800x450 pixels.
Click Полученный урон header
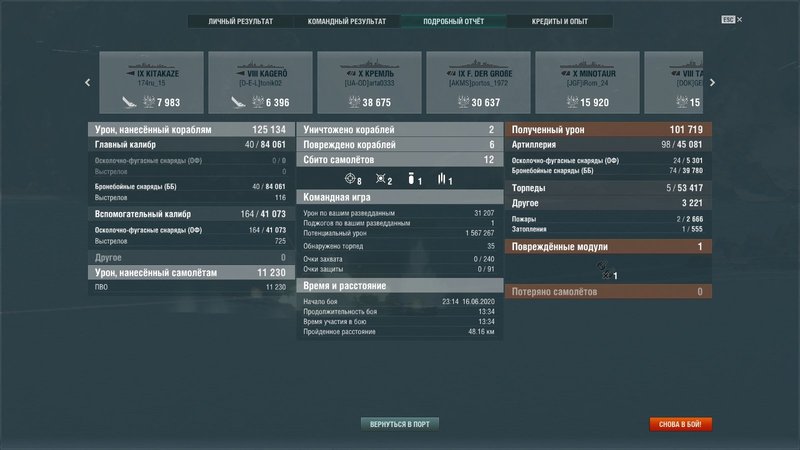[608, 130]
